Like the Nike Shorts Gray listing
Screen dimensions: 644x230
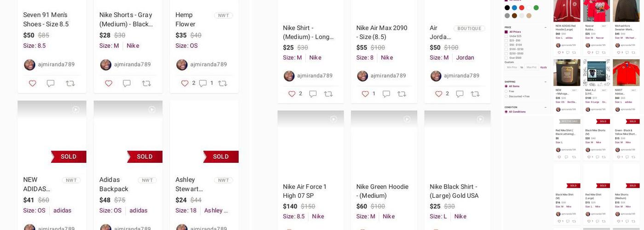tap(109, 83)
